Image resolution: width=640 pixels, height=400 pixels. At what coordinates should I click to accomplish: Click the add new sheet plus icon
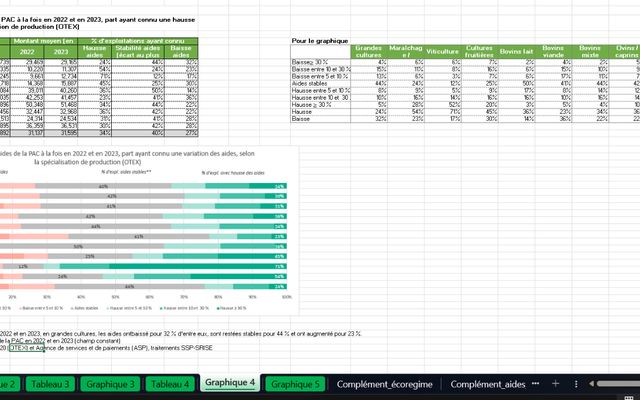[x=555, y=384]
